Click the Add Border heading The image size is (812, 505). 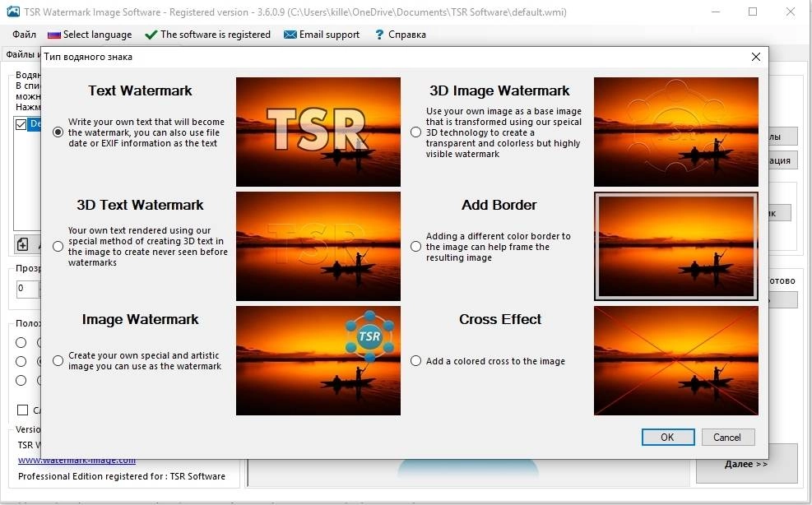[x=499, y=205]
